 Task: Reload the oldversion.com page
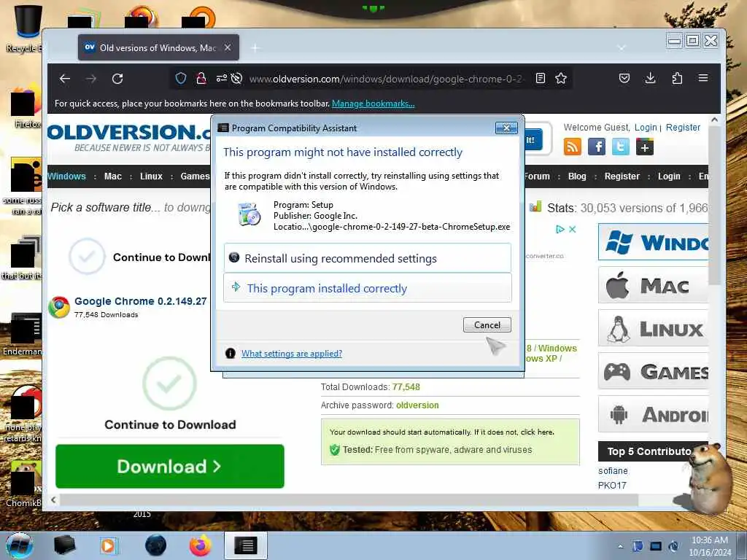117,79
